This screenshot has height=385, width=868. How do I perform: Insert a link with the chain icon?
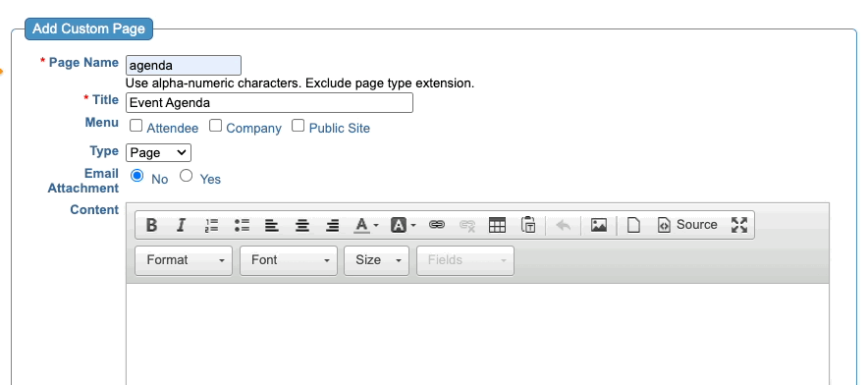[x=437, y=225]
